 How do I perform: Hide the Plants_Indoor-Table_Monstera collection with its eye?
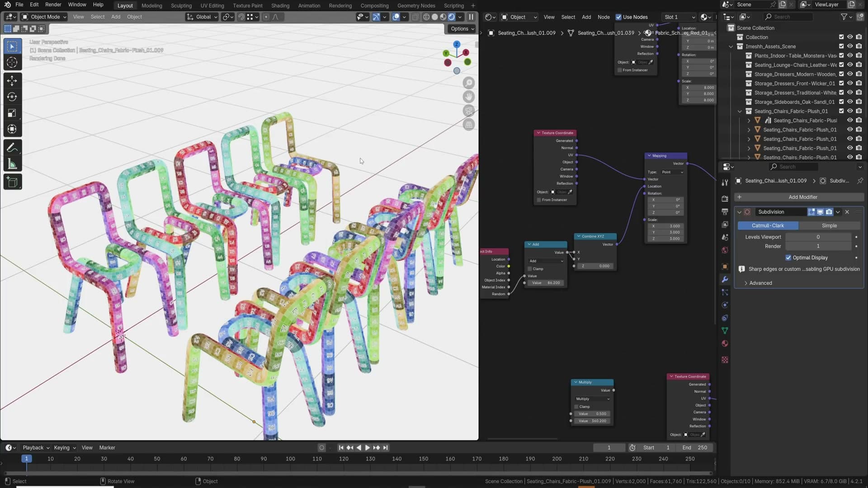click(850, 56)
